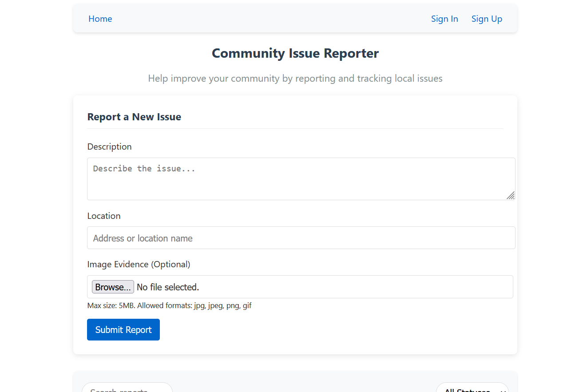Select the 'Community Issue Reporter' heading text
This screenshot has width=583, height=392.
pos(295,53)
